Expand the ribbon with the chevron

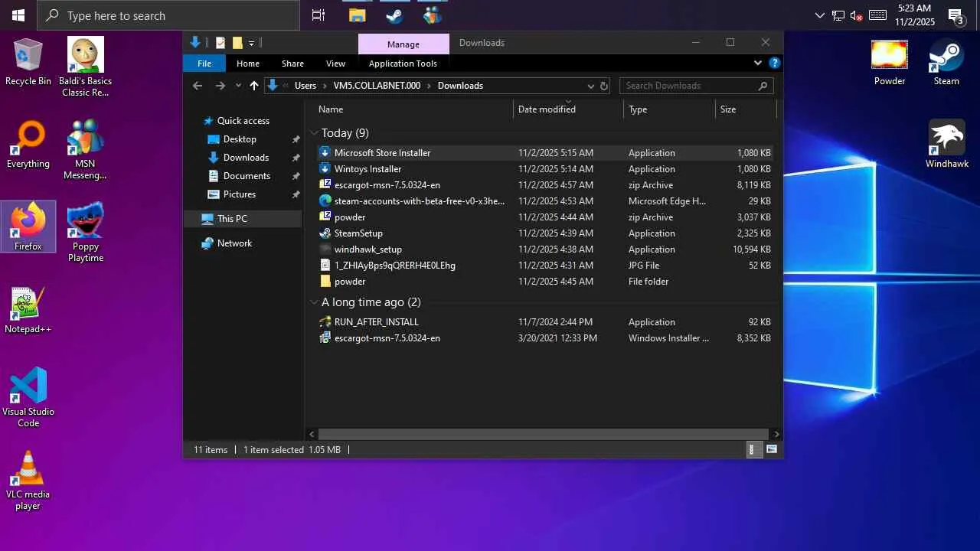(x=758, y=63)
